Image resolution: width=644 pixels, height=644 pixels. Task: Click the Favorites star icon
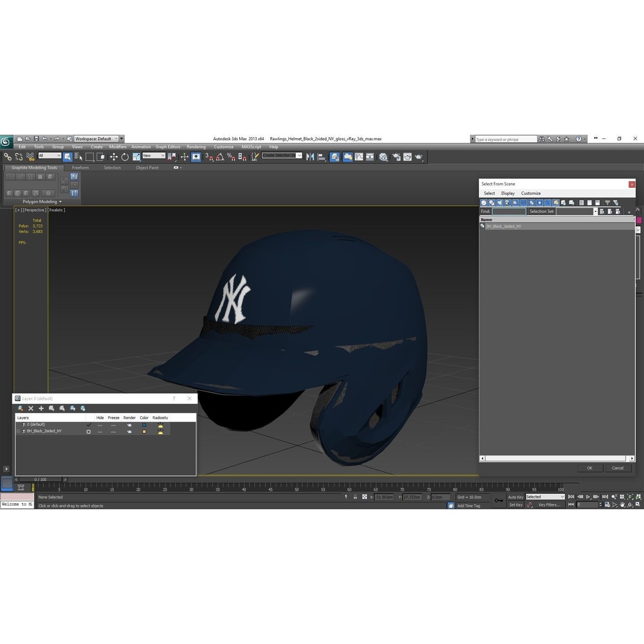(x=566, y=139)
